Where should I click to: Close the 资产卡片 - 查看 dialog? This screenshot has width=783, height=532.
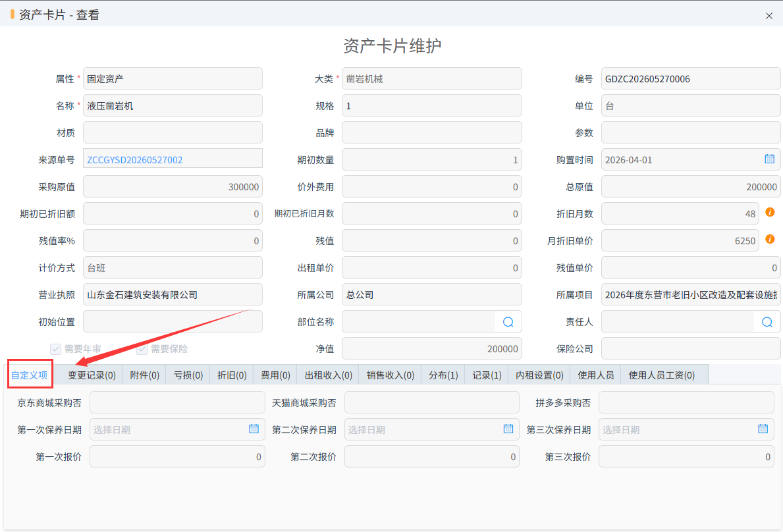[x=769, y=16]
